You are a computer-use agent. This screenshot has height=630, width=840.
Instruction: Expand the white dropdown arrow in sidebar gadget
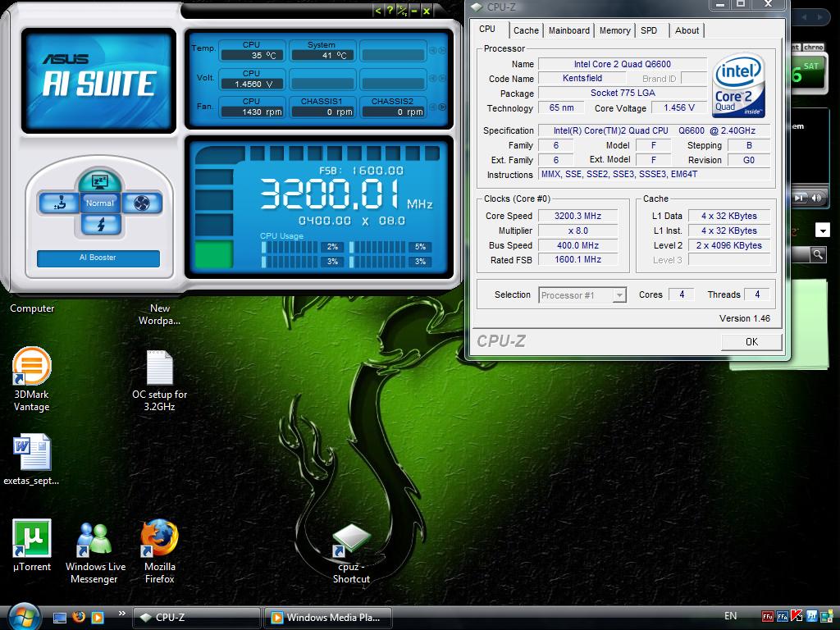(x=822, y=231)
